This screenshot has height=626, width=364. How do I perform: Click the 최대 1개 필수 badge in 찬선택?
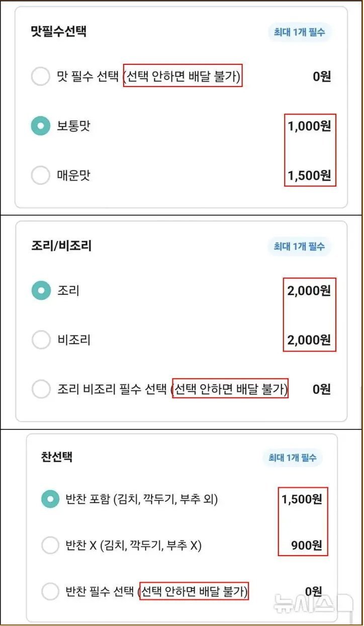click(x=292, y=458)
